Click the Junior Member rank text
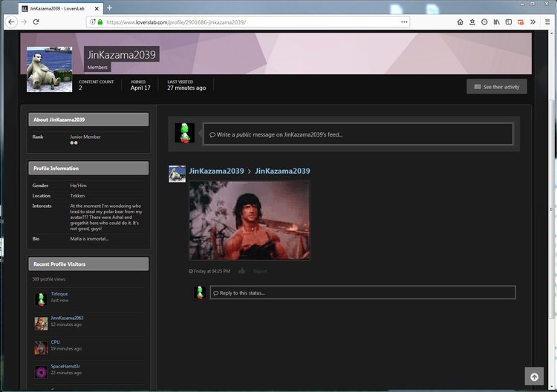 (85, 137)
